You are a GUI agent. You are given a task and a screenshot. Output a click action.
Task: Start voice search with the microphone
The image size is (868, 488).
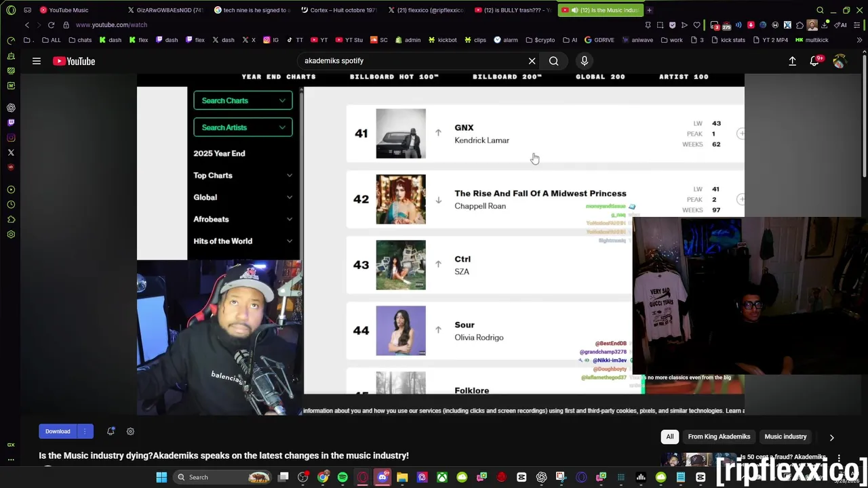585,61
